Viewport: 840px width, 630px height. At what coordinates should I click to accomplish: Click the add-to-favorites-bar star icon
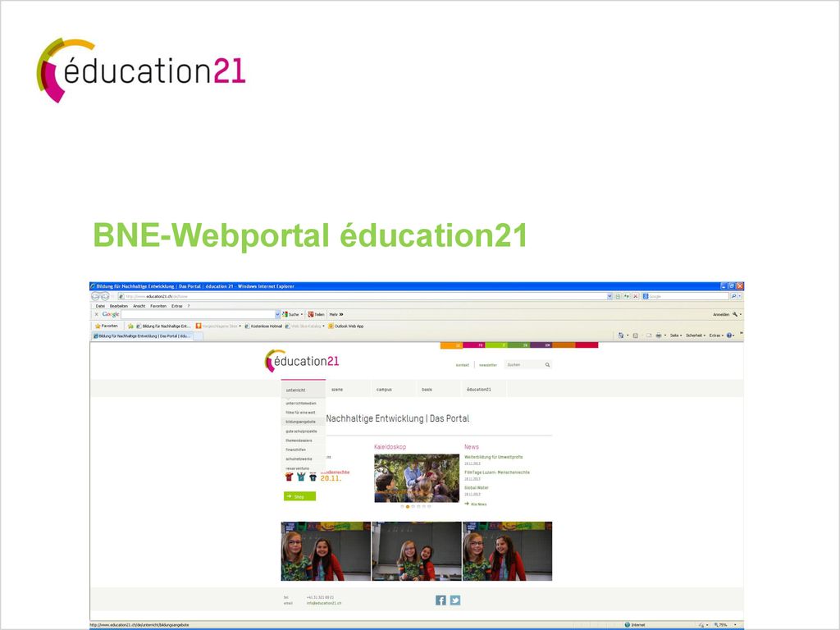[130, 326]
